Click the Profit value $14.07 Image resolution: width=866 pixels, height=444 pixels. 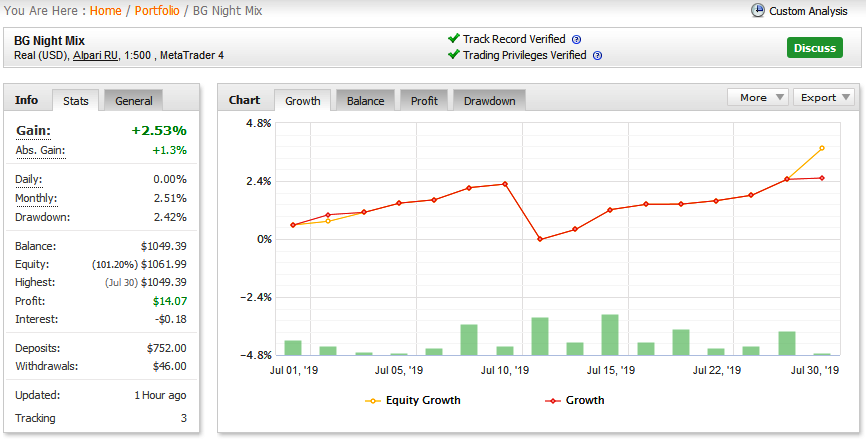pos(170,301)
